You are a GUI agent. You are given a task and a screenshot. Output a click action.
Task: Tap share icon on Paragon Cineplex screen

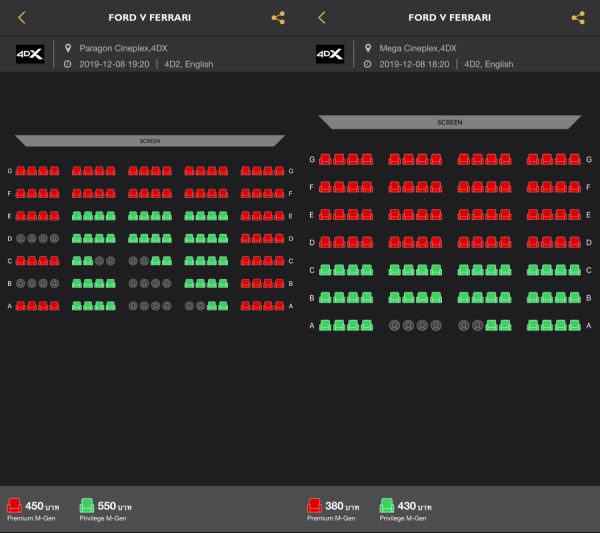pyautogui.click(x=278, y=18)
